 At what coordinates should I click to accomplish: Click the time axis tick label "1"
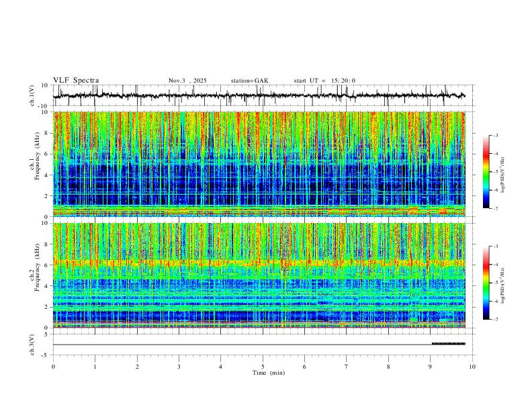tap(95, 367)
